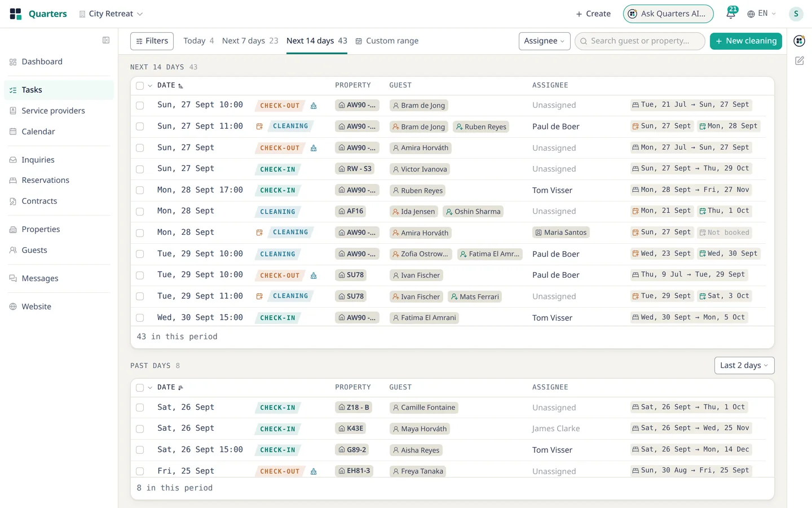Check the Victor Ivanova check-in row
This screenshot has width=812, height=508.
140,169
